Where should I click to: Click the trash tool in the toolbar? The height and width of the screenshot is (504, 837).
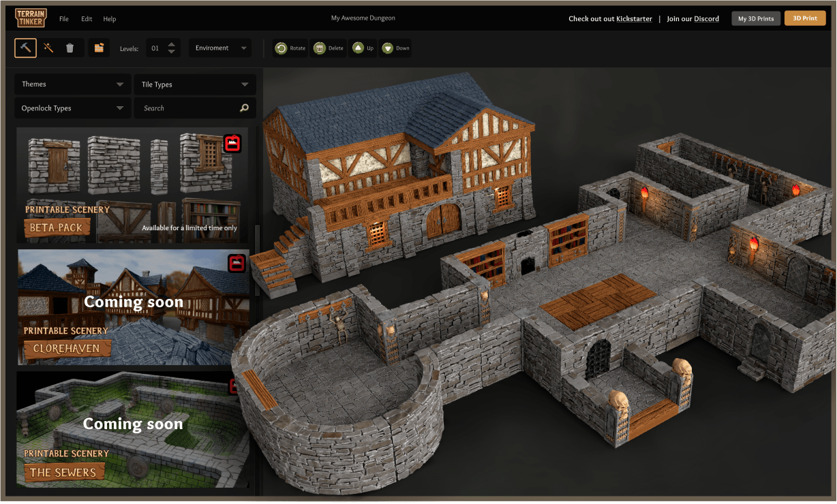point(70,48)
